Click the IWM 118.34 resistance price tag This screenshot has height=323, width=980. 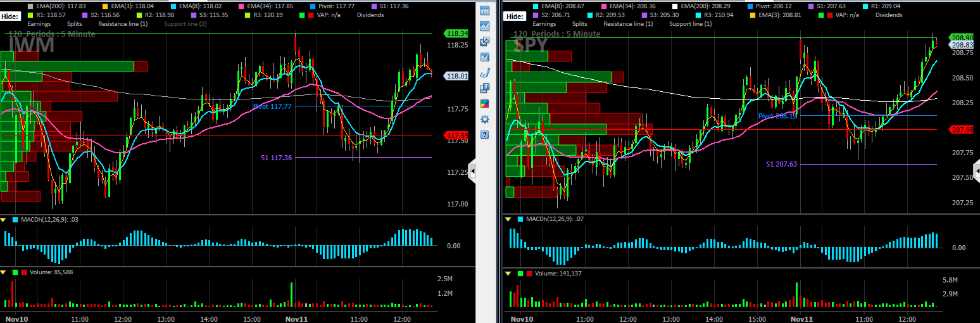456,34
